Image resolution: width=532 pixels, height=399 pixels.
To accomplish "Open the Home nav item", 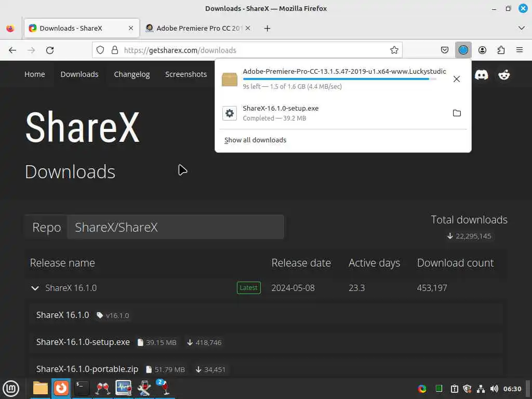I will (35, 74).
